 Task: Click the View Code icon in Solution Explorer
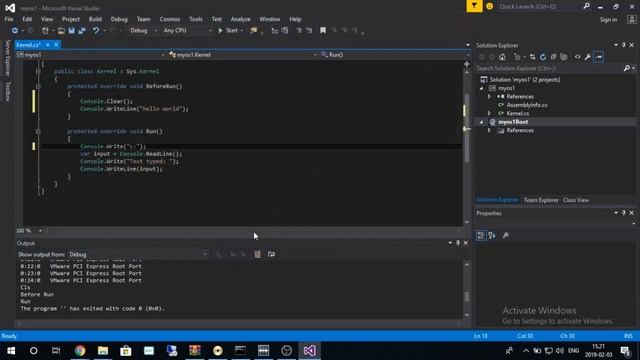pyautogui.click(x=578, y=57)
